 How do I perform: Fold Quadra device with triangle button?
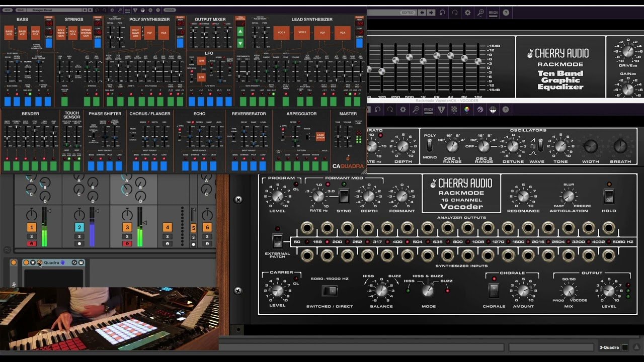[x=33, y=262]
